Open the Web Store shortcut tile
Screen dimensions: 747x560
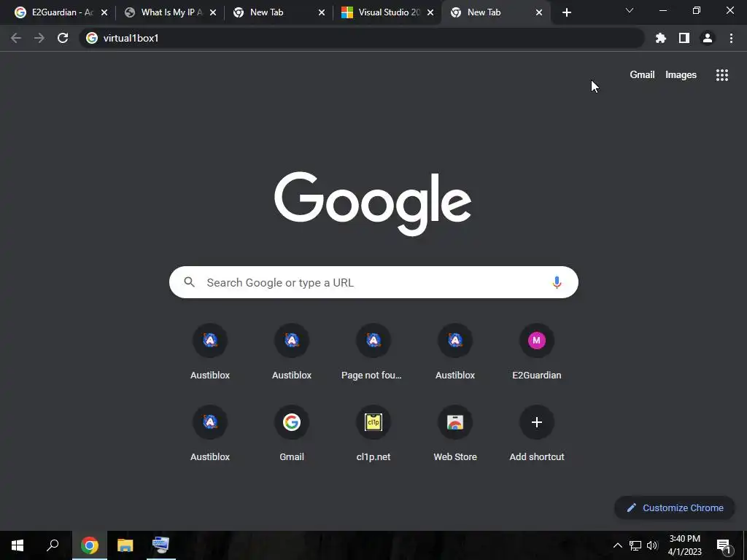pyautogui.click(x=455, y=433)
